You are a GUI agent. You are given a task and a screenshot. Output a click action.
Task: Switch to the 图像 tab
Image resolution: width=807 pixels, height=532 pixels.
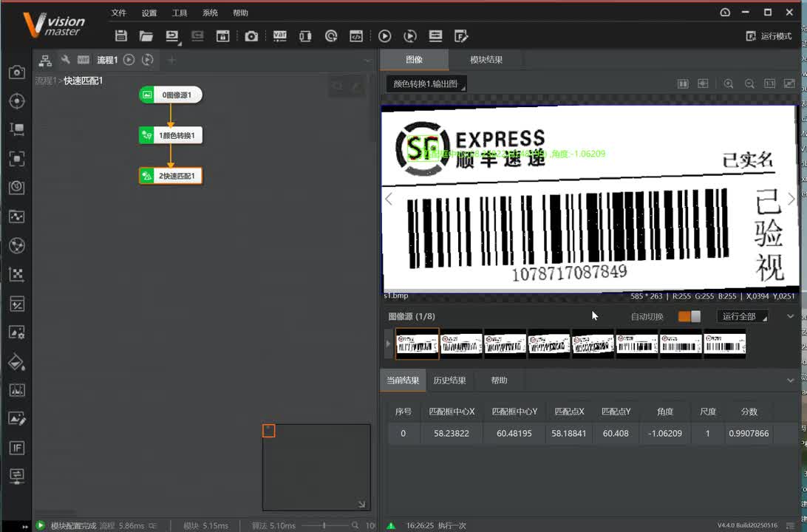tap(415, 60)
